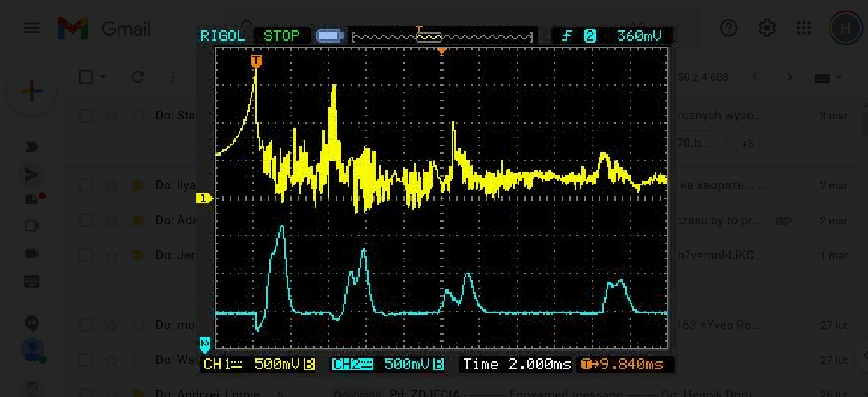This screenshot has width=868, height=397.
Task: Click the '+3' more attachments chip
Action: 747,144
